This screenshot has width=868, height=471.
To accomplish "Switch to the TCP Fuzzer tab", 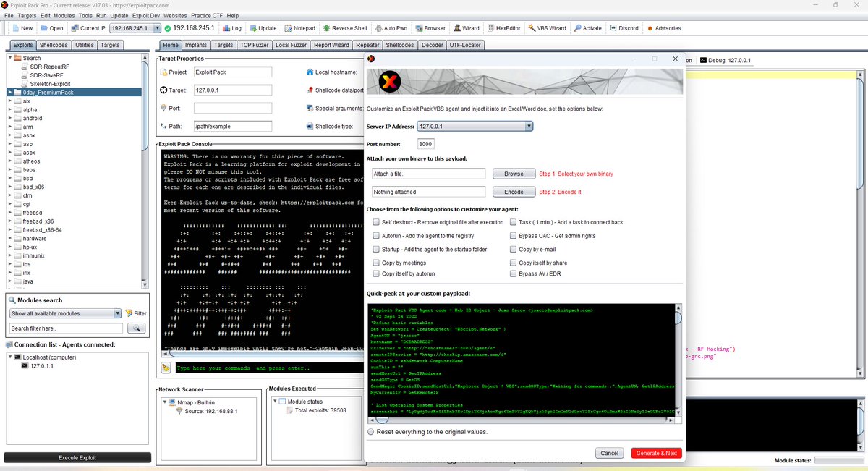I will click(x=255, y=45).
